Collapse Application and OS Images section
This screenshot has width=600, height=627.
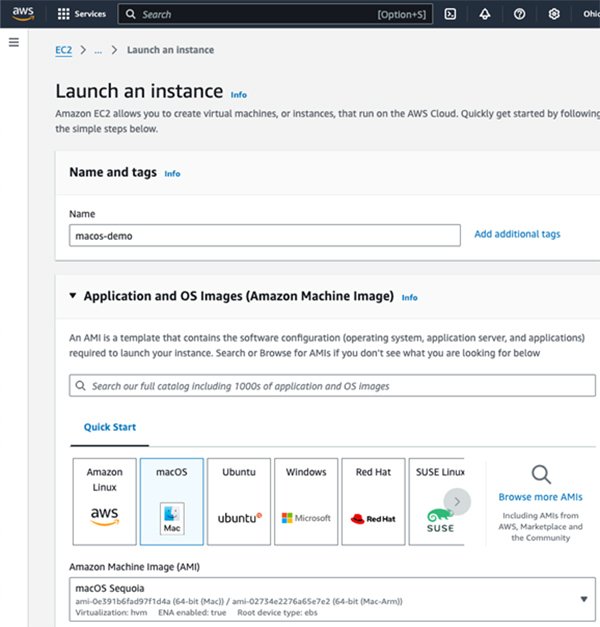click(73, 296)
